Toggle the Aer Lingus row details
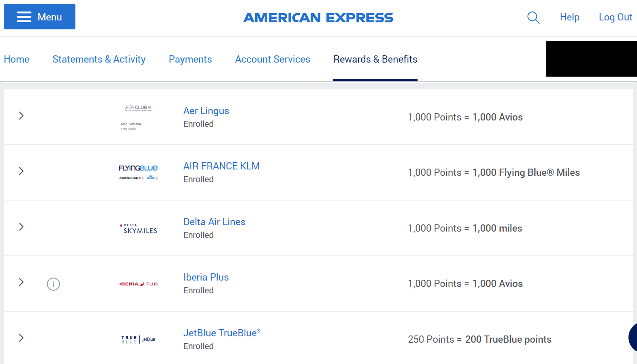 pyautogui.click(x=21, y=115)
